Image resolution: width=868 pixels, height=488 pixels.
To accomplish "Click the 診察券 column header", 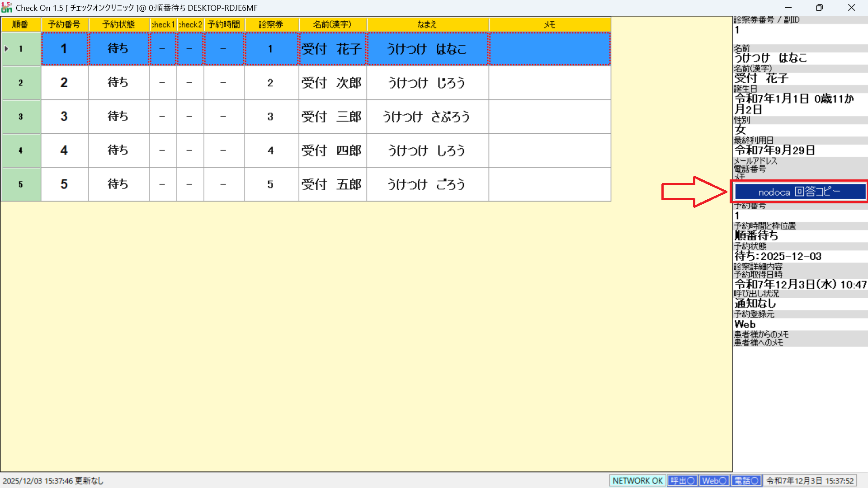I will (271, 24).
